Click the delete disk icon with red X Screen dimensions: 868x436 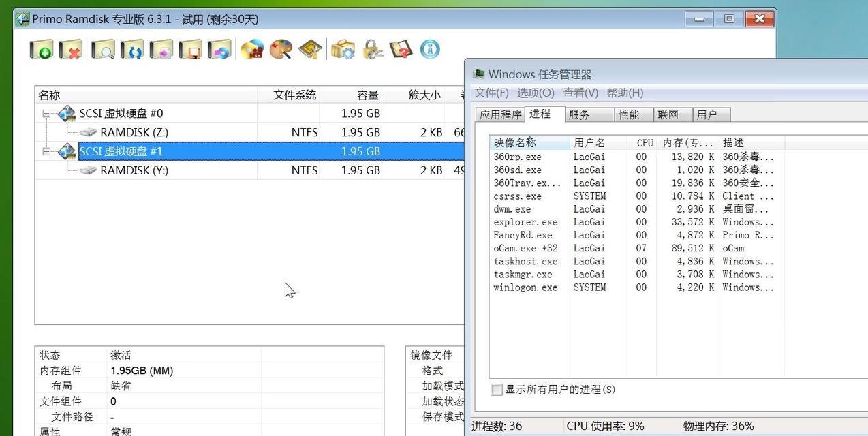pyautogui.click(x=69, y=49)
